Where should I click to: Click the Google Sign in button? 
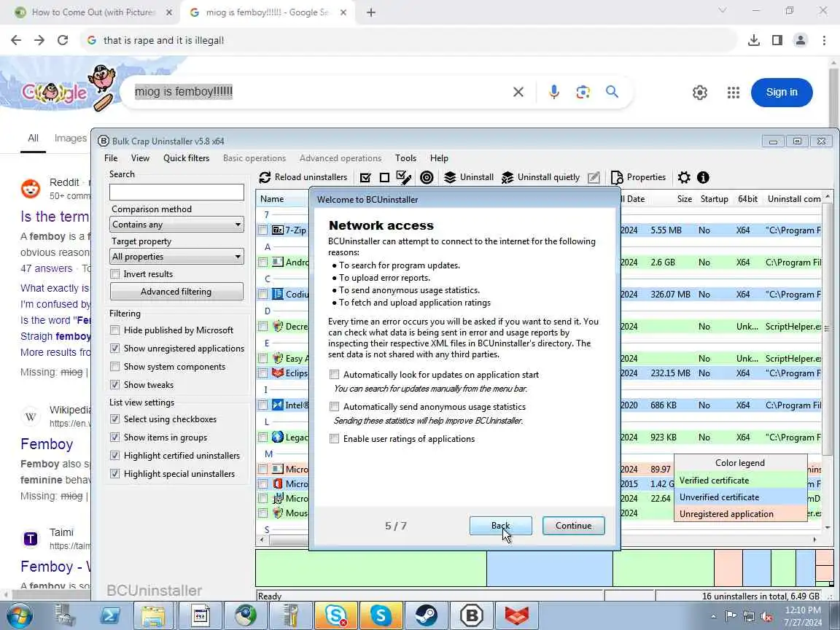pyautogui.click(x=782, y=92)
